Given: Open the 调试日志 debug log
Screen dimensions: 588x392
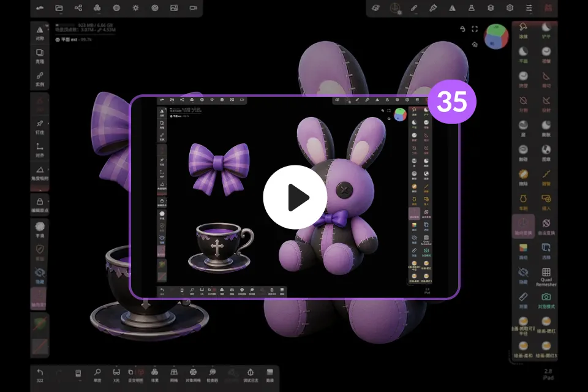Looking at the screenshot, I should pos(251,375).
